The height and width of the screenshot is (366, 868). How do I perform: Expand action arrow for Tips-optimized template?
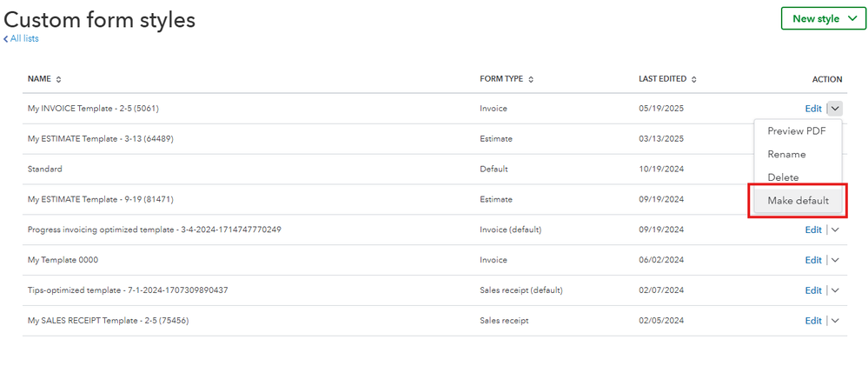pyautogui.click(x=835, y=290)
